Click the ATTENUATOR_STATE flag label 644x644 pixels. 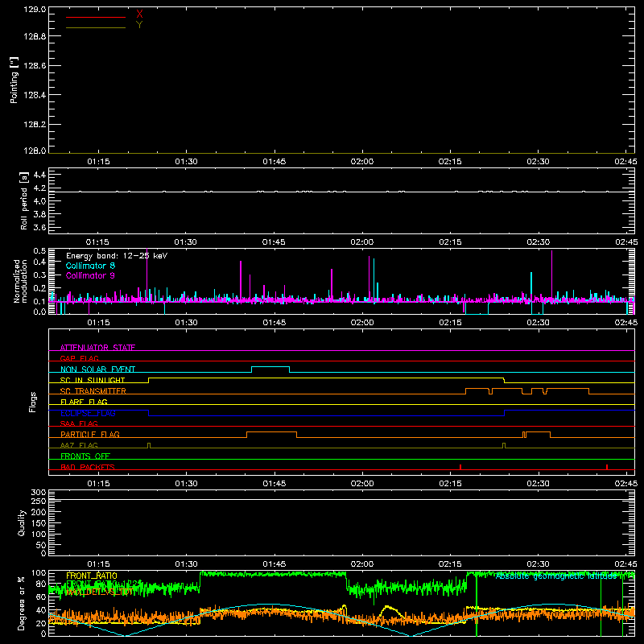[97, 348]
